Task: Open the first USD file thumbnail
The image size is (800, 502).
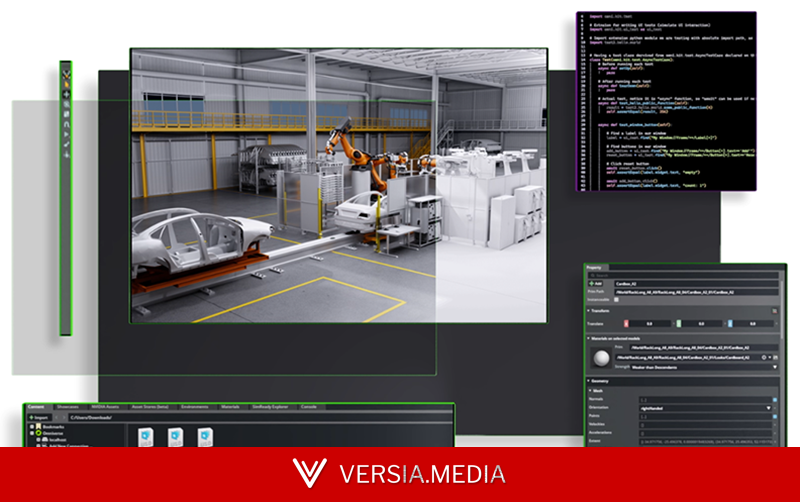Action: tap(145, 437)
